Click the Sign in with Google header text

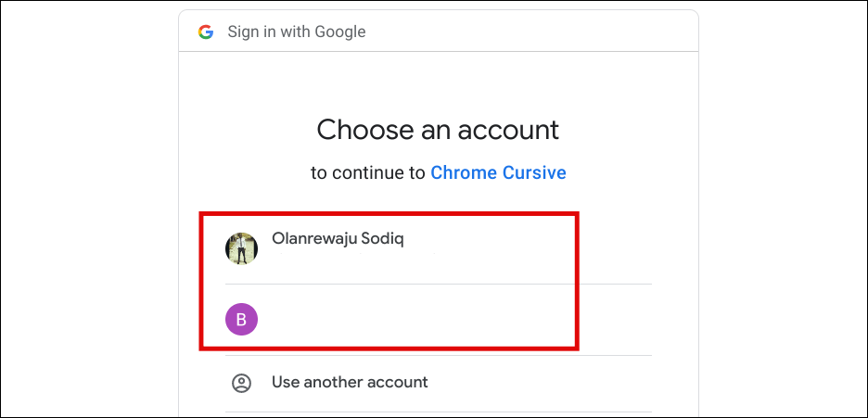[x=297, y=32]
